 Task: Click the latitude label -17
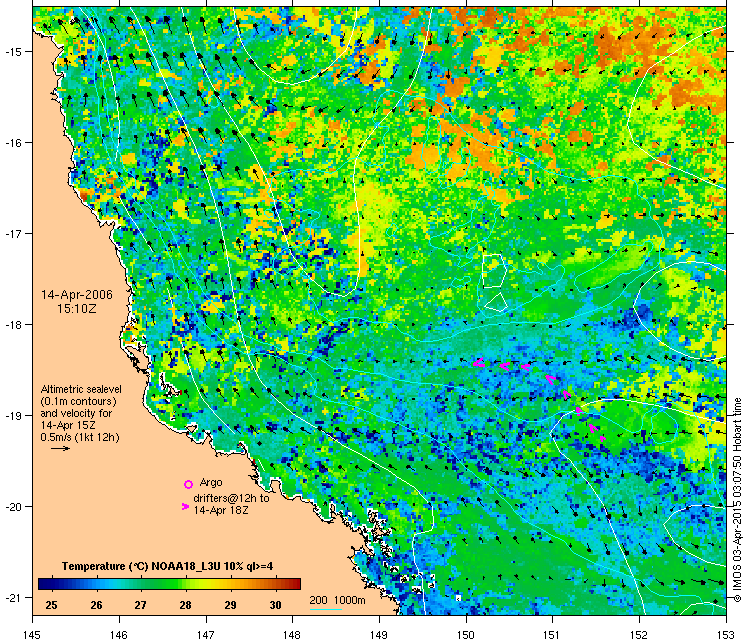tap(12, 233)
